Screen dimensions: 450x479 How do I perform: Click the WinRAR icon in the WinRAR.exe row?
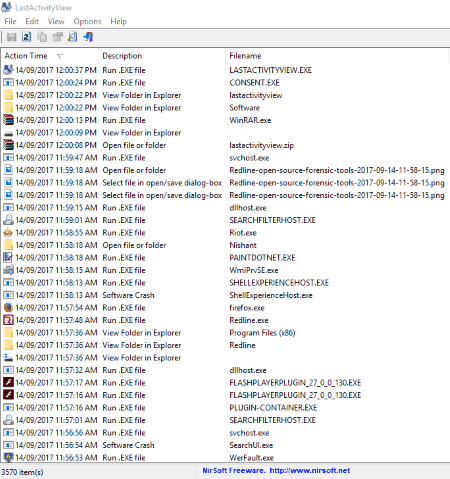pyautogui.click(x=8, y=120)
